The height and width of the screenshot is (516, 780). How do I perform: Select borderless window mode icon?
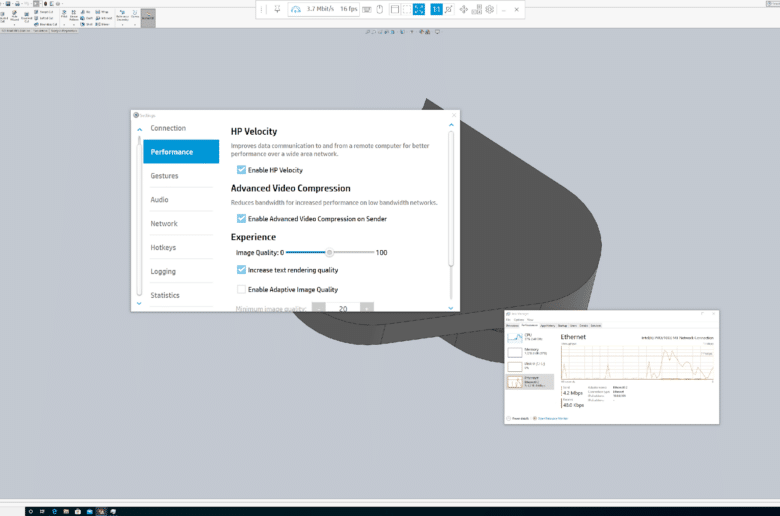[407, 9]
